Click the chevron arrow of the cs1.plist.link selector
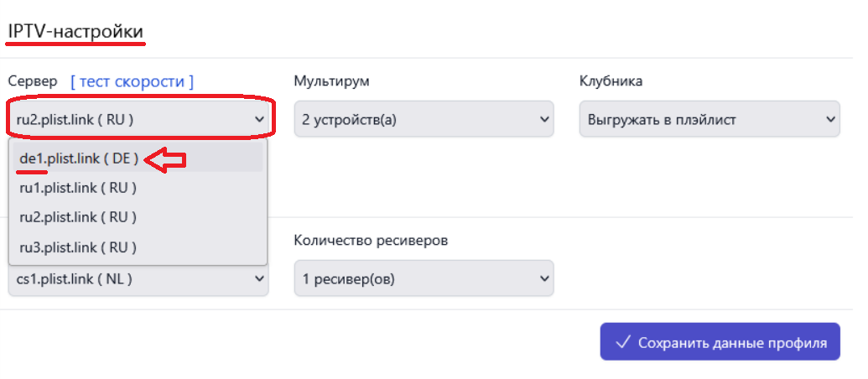This screenshot has height=379, width=868. click(x=259, y=279)
